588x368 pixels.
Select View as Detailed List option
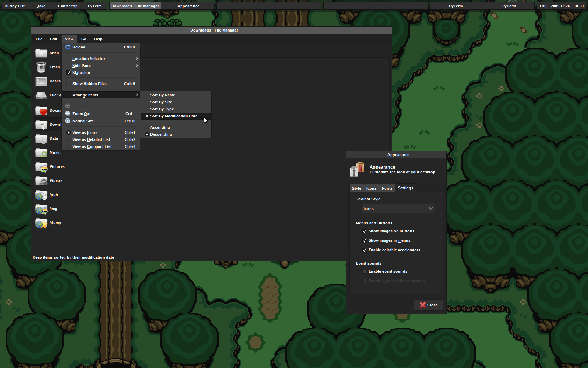pyautogui.click(x=101, y=139)
